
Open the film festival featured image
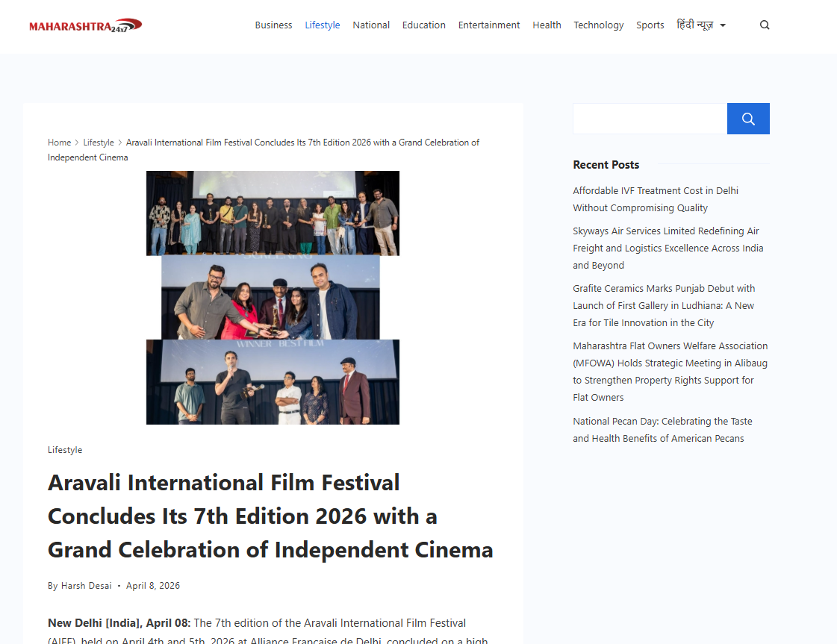(x=273, y=298)
